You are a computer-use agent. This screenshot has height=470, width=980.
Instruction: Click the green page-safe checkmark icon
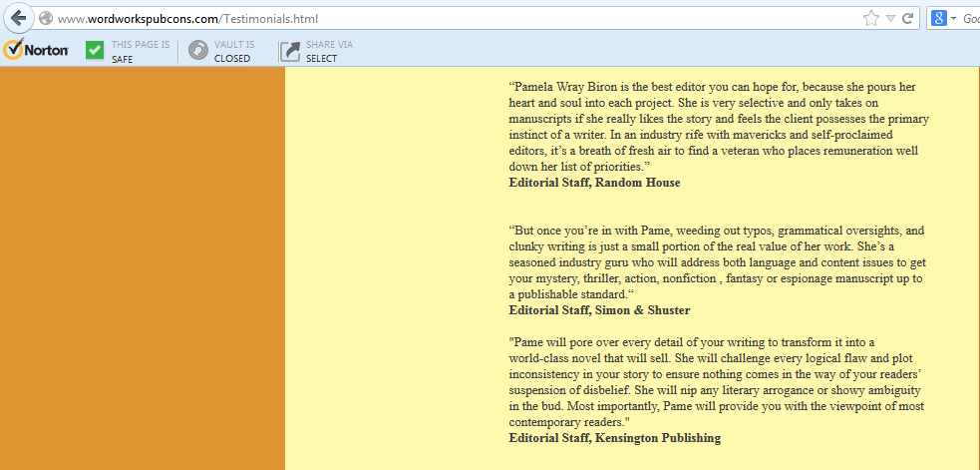tap(95, 50)
